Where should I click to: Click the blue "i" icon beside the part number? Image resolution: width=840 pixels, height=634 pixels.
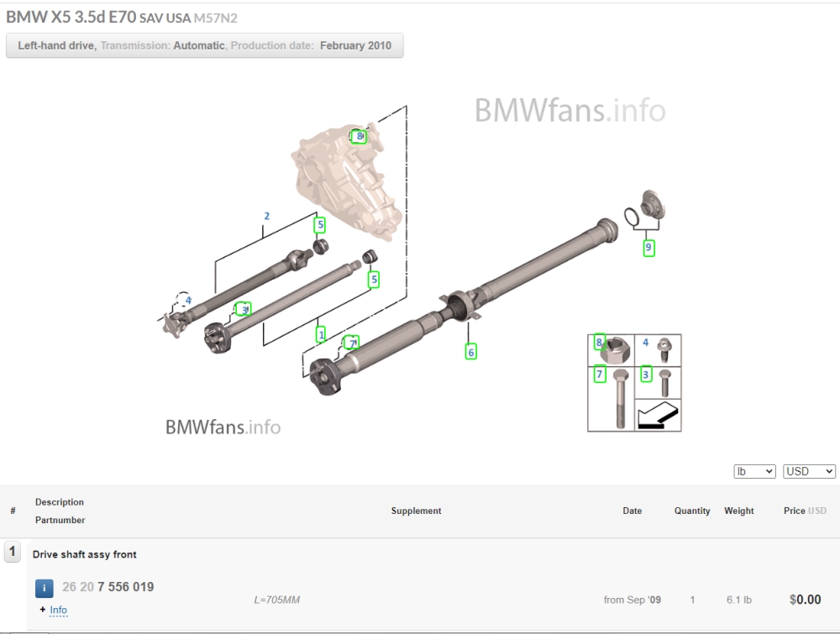[45, 588]
